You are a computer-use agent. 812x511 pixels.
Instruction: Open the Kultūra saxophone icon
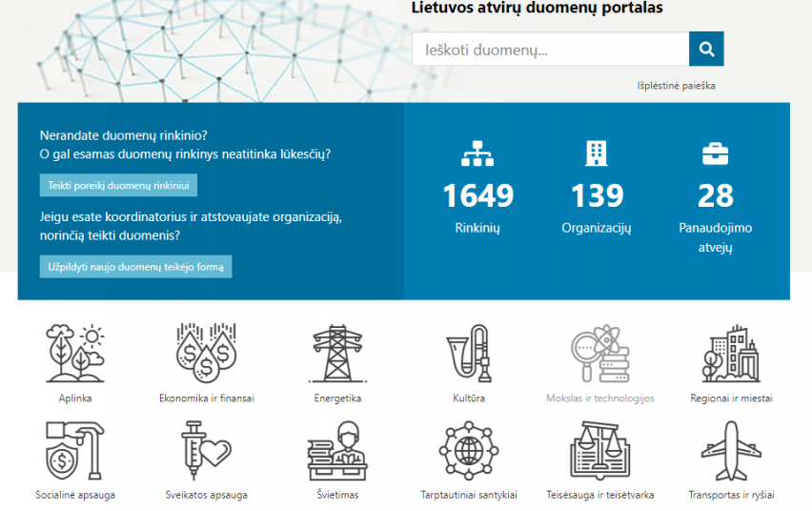pos(469,354)
